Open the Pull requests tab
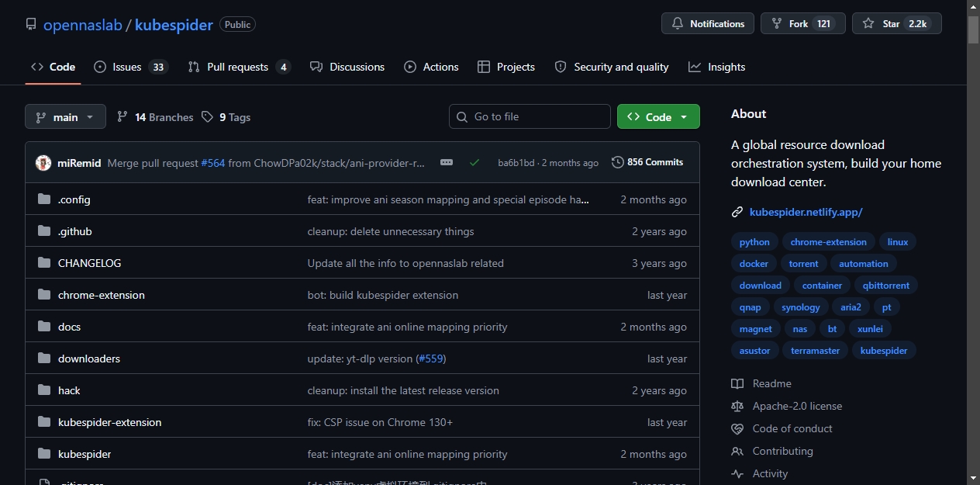The width and height of the screenshot is (980, 485). [239, 67]
